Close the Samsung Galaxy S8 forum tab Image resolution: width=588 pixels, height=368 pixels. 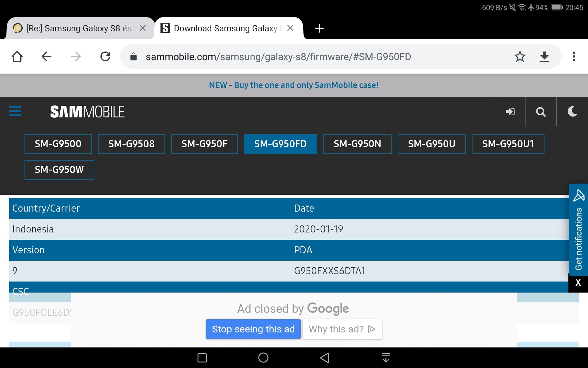point(143,28)
